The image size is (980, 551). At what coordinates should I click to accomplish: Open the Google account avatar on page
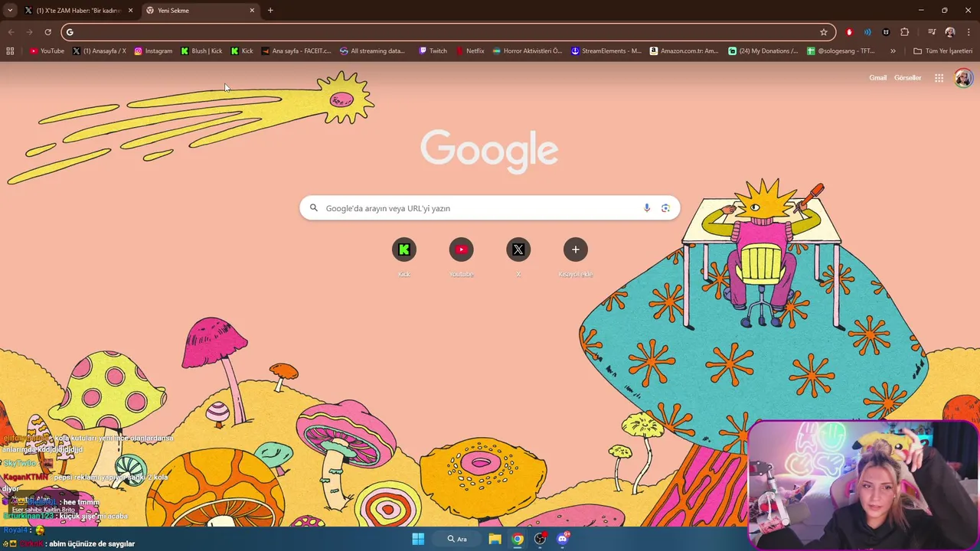(x=963, y=78)
